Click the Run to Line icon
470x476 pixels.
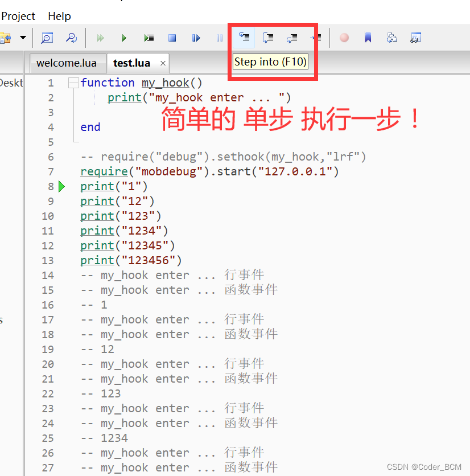[x=316, y=38]
